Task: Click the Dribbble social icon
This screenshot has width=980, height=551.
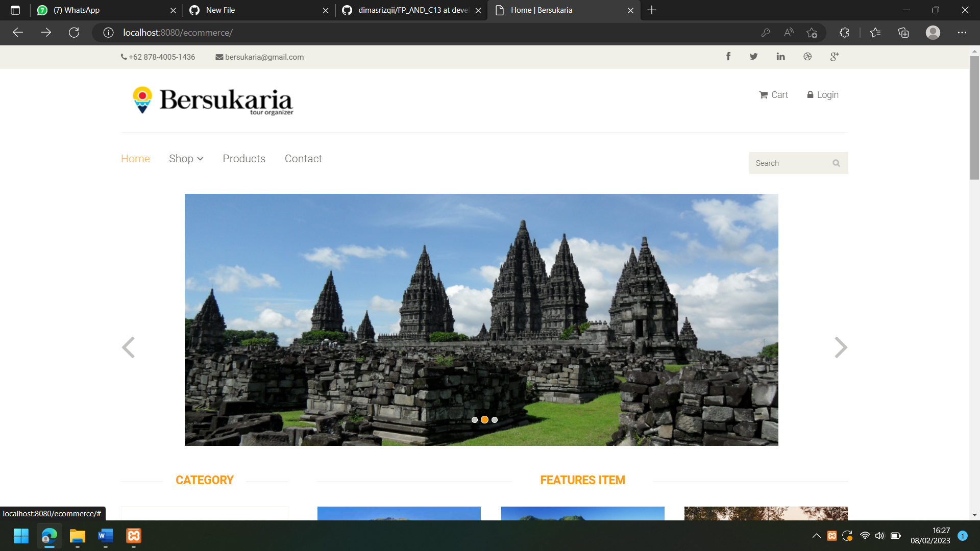Action: pos(807,56)
